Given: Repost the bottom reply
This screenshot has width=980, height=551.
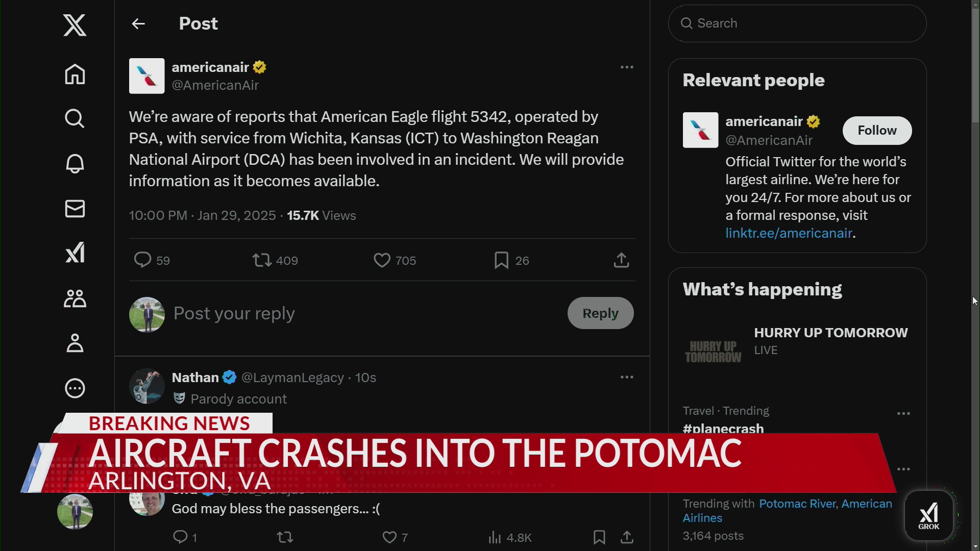Looking at the screenshot, I should pos(285,537).
